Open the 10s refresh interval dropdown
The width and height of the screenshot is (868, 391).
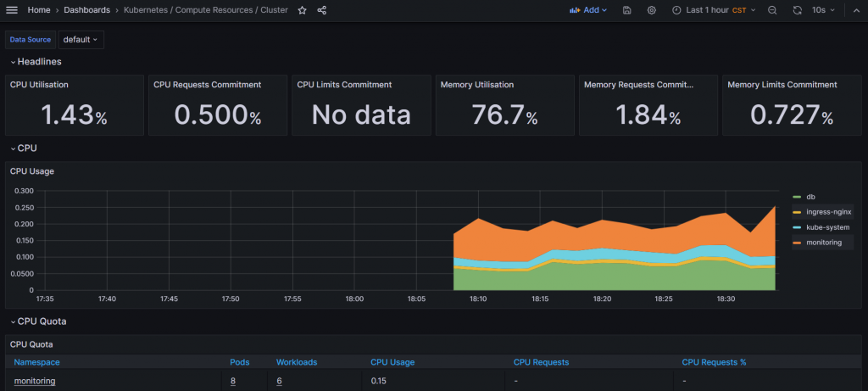pyautogui.click(x=823, y=10)
